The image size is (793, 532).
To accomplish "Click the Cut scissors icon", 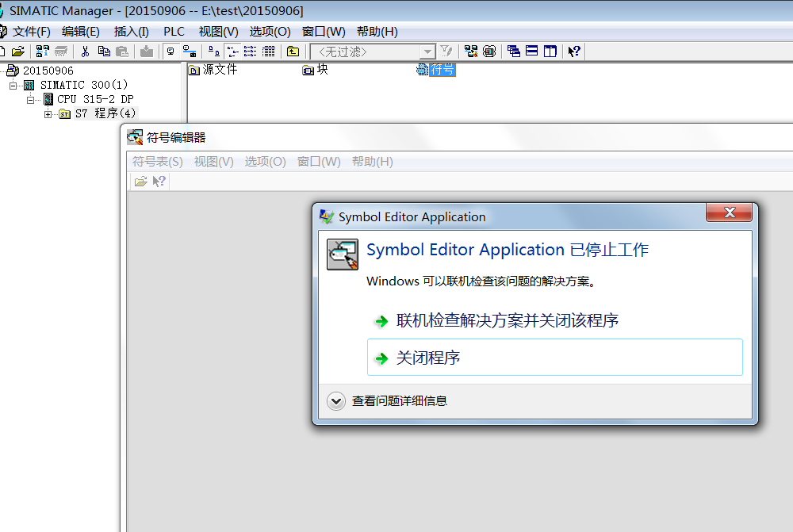I will click(x=85, y=51).
